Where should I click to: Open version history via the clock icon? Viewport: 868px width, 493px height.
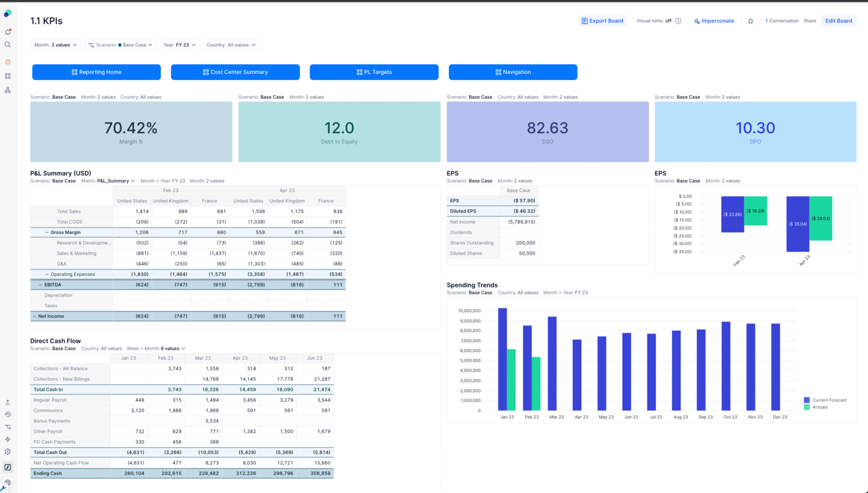[x=8, y=414]
